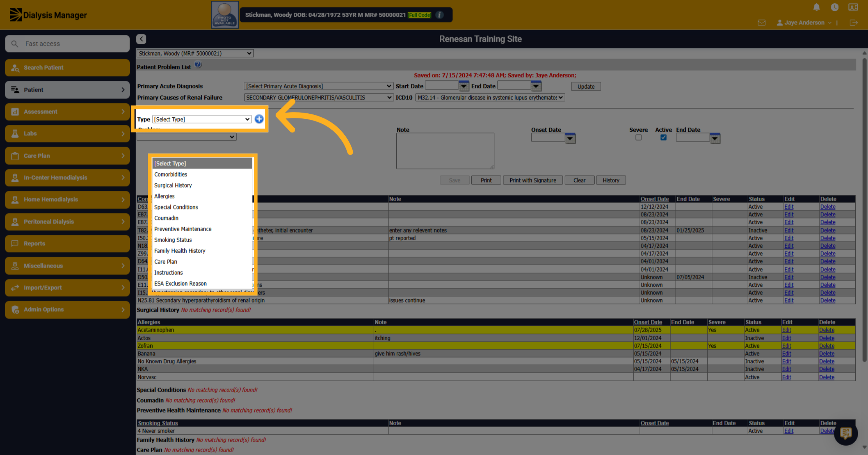Image resolution: width=868 pixels, height=455 pixels.
Task: Open the Onset Date calendar picker
Action: click(x=570, y=138)
